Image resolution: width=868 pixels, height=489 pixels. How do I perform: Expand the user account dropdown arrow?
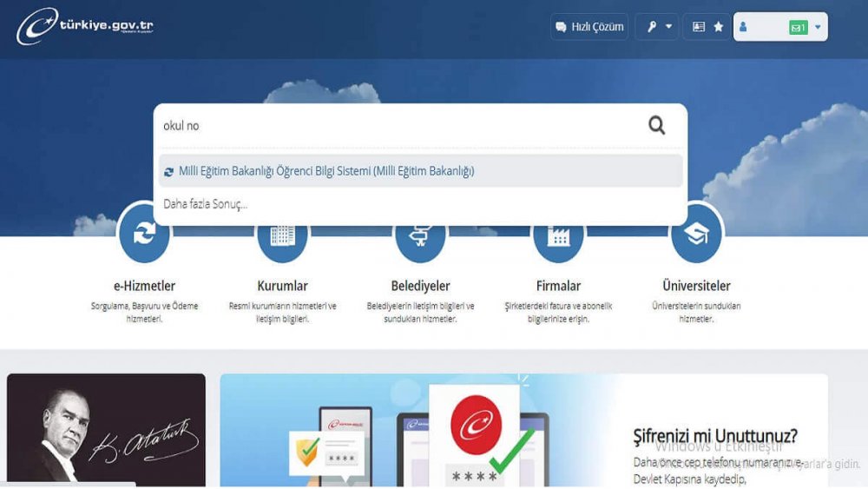[818, 27]
